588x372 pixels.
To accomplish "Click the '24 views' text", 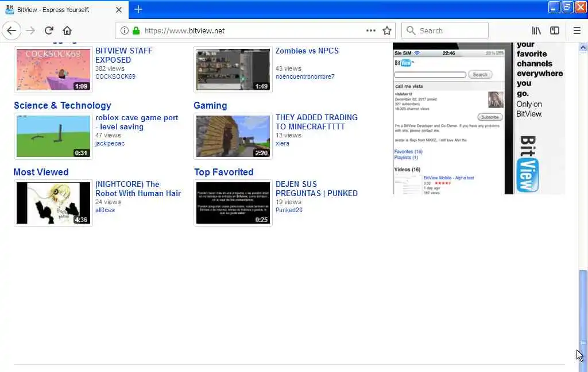I will click(x=108, y=202).
